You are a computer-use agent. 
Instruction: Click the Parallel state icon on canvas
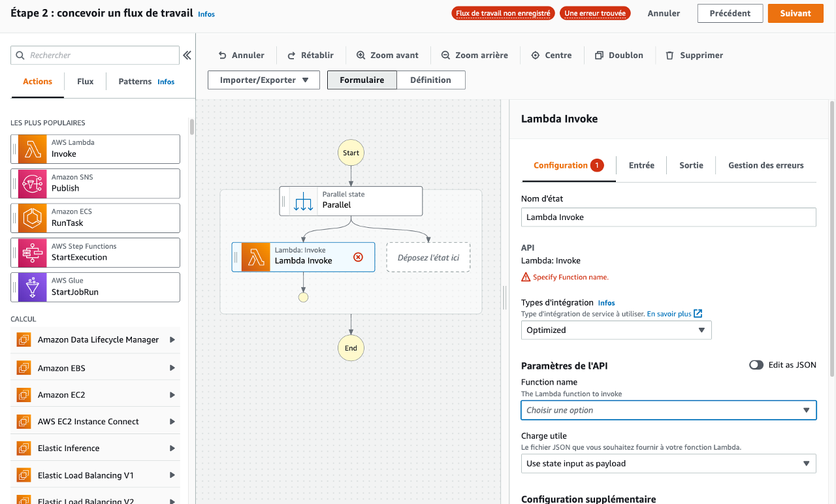(304, 201)
